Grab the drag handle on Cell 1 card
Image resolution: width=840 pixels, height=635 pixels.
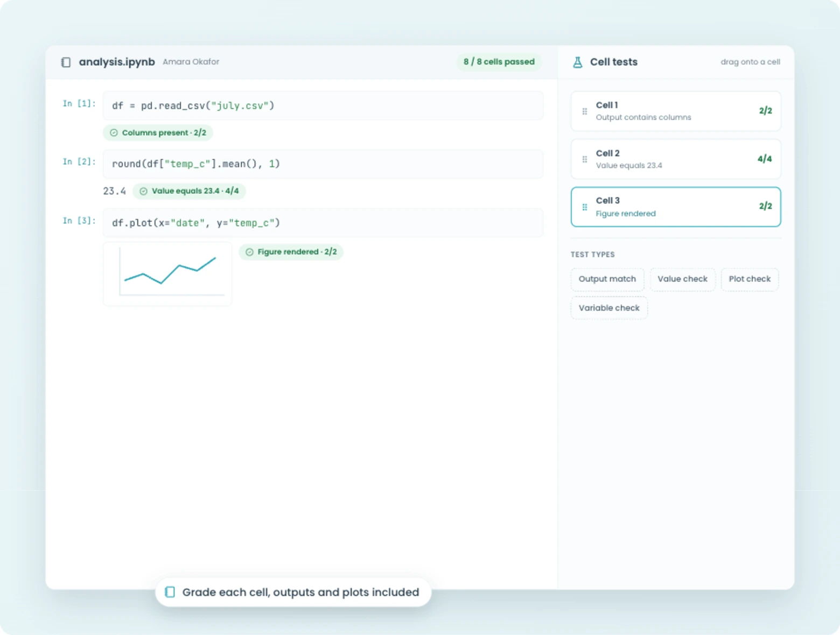click(585, 111)
